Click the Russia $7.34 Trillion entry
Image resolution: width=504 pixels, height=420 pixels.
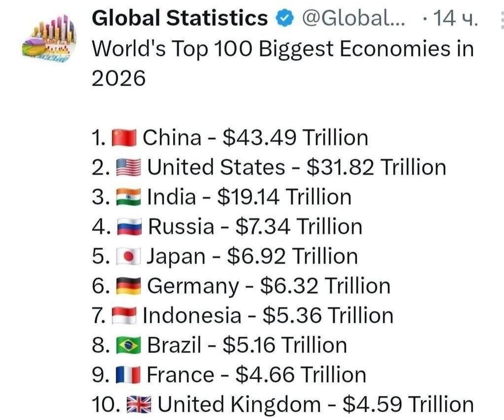coord(227,227)
